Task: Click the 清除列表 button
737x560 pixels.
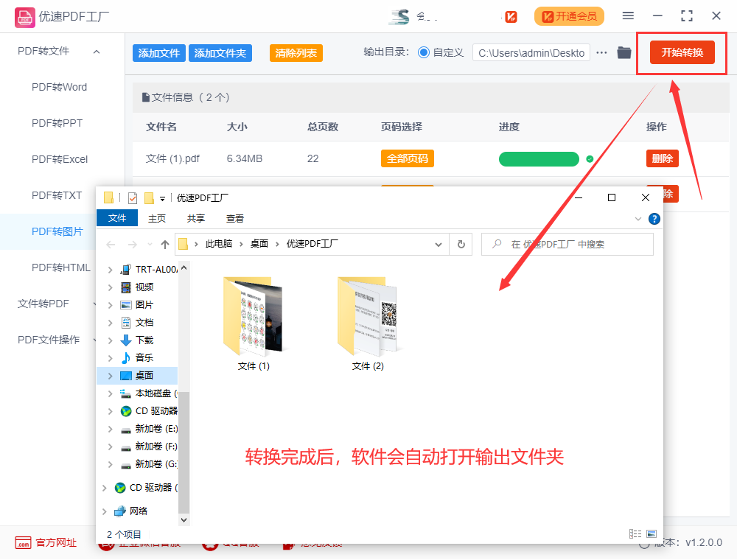Action: point(296,53)
